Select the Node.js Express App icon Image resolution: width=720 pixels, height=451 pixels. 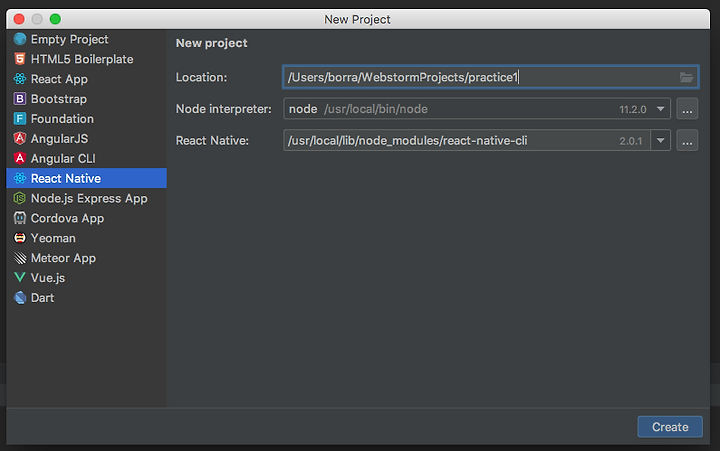tap(20, 198)
